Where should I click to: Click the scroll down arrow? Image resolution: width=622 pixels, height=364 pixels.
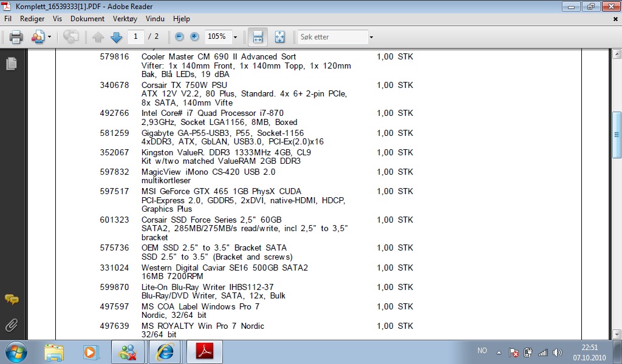tap(617, 334)
